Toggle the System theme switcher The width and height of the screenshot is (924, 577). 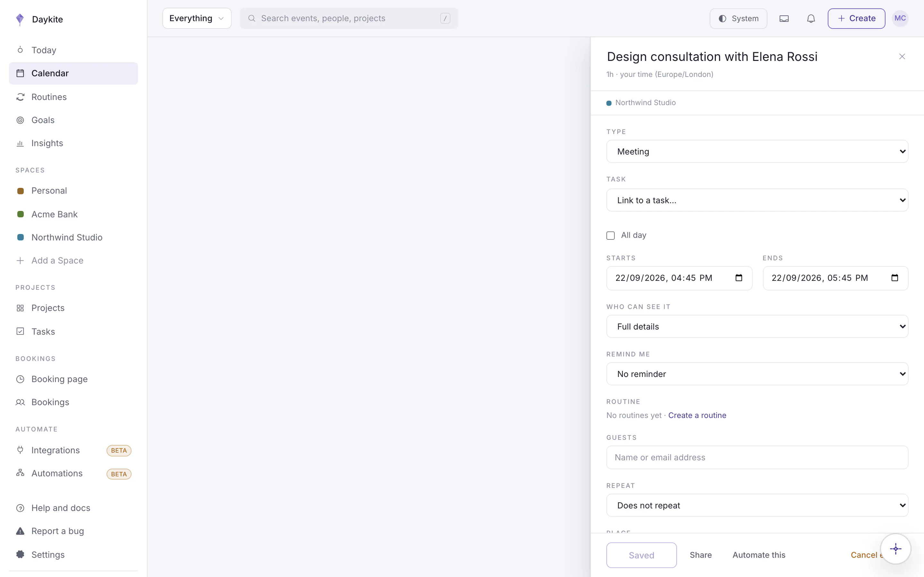[738, 18]
